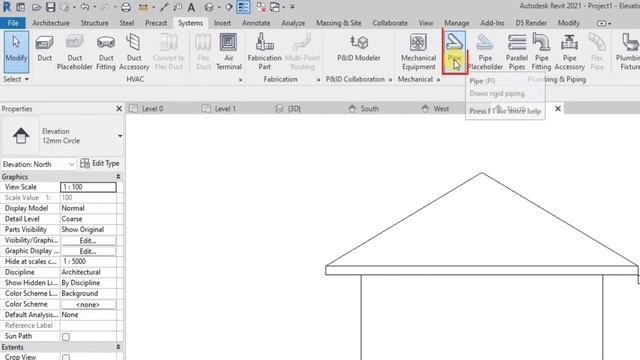Image resolution: width=640 pixels, height=360 pixels.
Task: Click the Discipline Architectural value
Action: (88, 272)
